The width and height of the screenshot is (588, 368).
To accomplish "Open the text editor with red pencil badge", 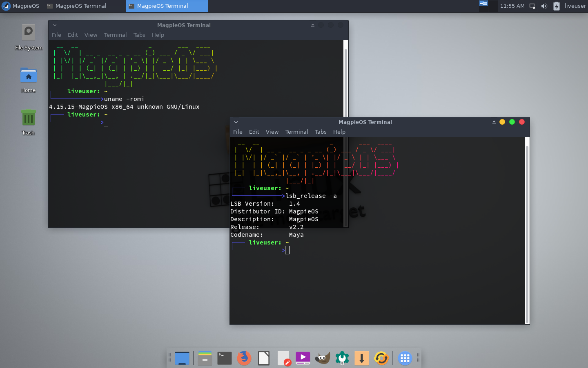I will [x=283, y=358].
